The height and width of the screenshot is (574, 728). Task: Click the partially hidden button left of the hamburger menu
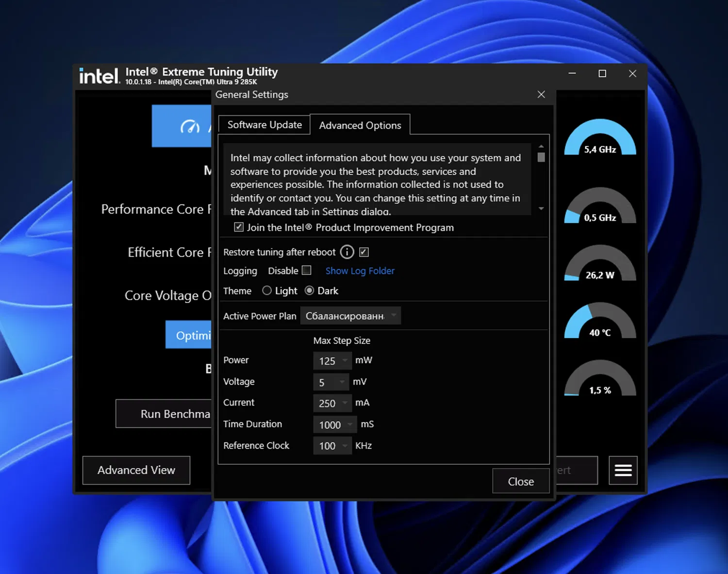577,470
